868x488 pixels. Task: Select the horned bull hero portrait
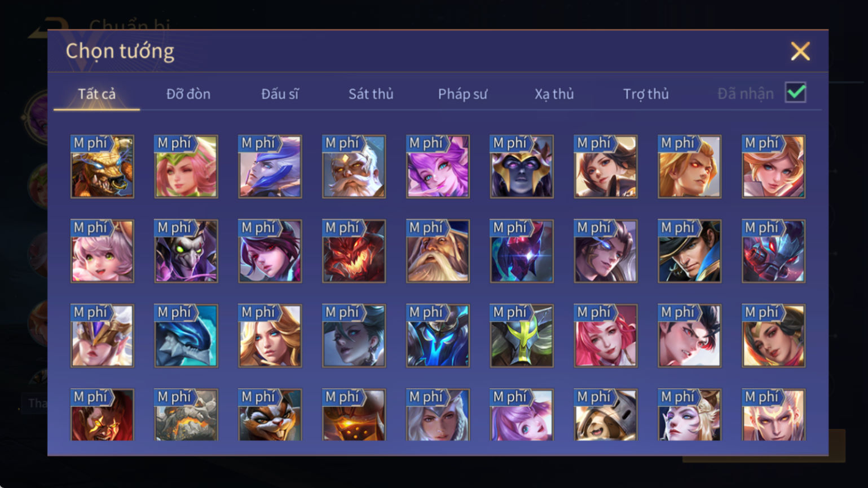(x=102, y=166)
